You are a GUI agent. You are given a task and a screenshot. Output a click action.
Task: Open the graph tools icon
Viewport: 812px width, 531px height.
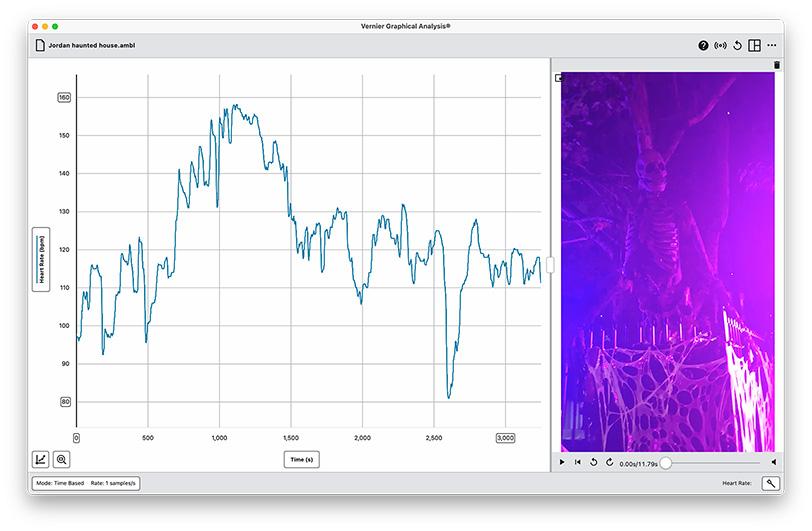(x=40, y=460)
